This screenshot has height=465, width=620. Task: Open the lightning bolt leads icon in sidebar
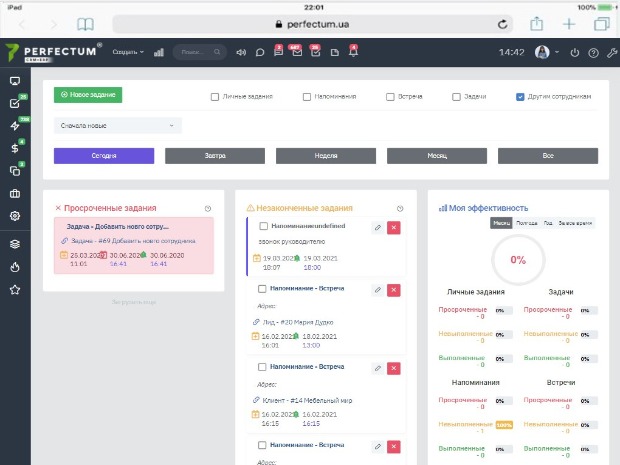click(x=15, y=126)
